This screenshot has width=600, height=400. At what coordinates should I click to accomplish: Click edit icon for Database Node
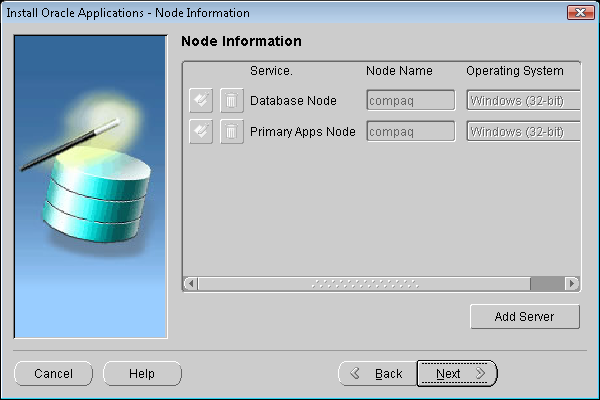(201, 100)
